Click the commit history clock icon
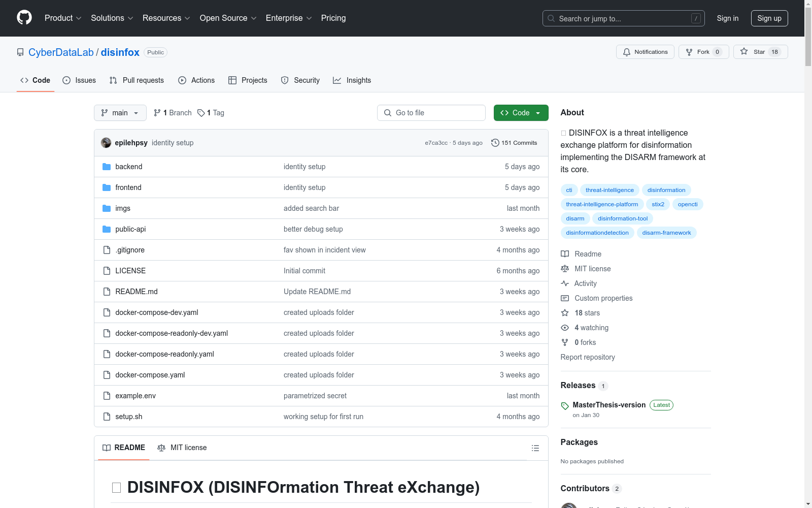Viewport: 812px width, 508px height. [495, 143]
